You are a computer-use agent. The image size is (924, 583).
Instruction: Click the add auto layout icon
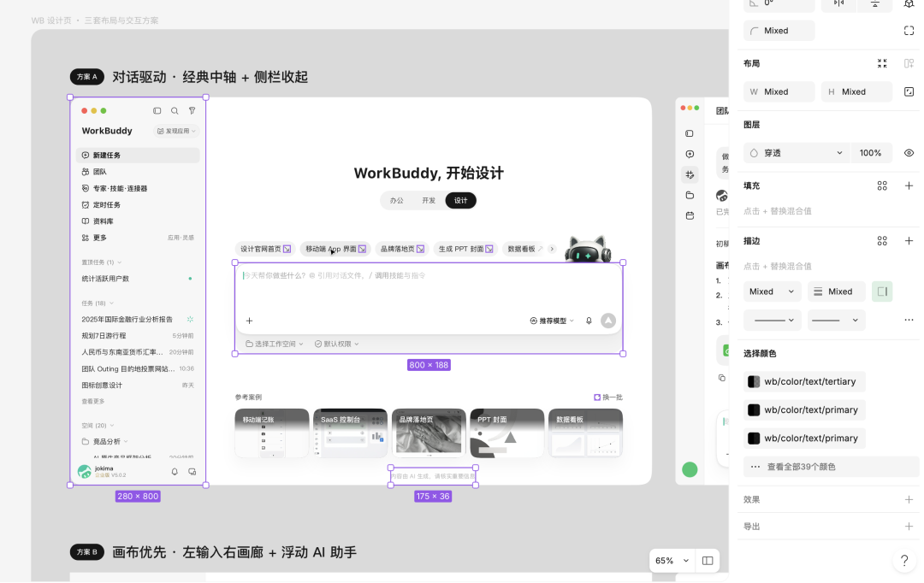pos(909,63)
